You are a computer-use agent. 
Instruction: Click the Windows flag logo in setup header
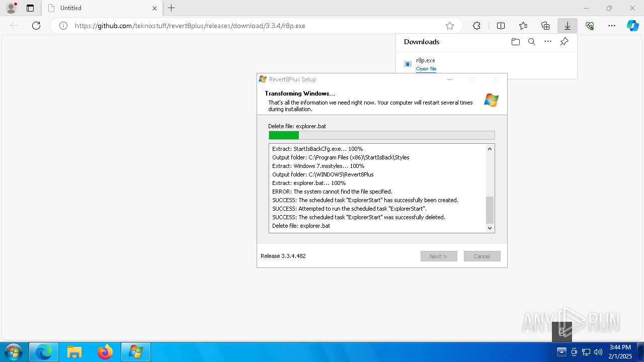coord(492,100)
